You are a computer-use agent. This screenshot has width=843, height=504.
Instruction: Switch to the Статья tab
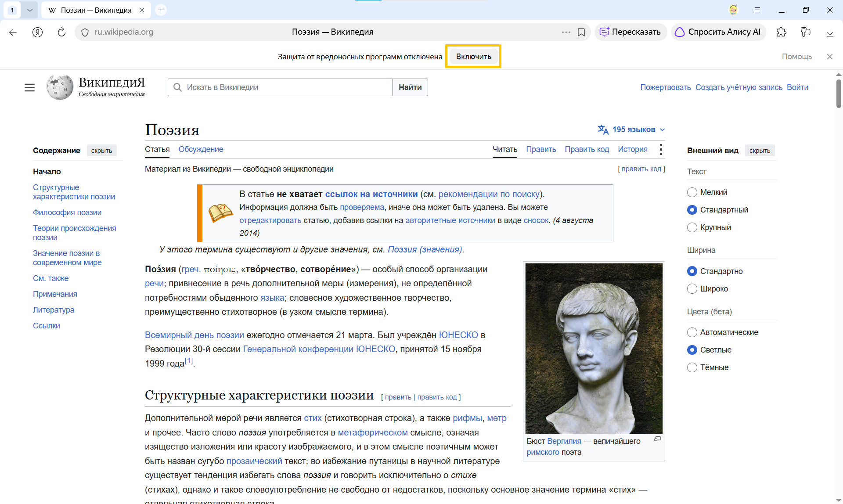click(157, 149)
